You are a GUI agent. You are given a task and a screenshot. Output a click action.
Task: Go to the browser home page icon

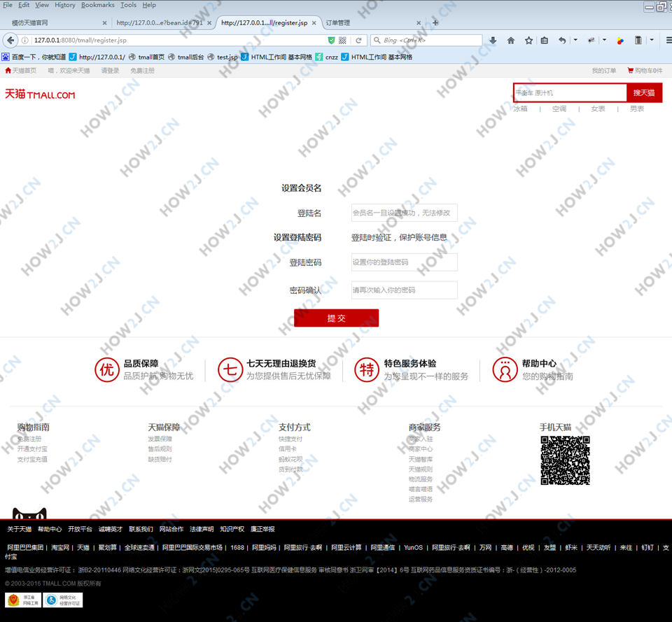pyautogui.click(x=511, y=41)
